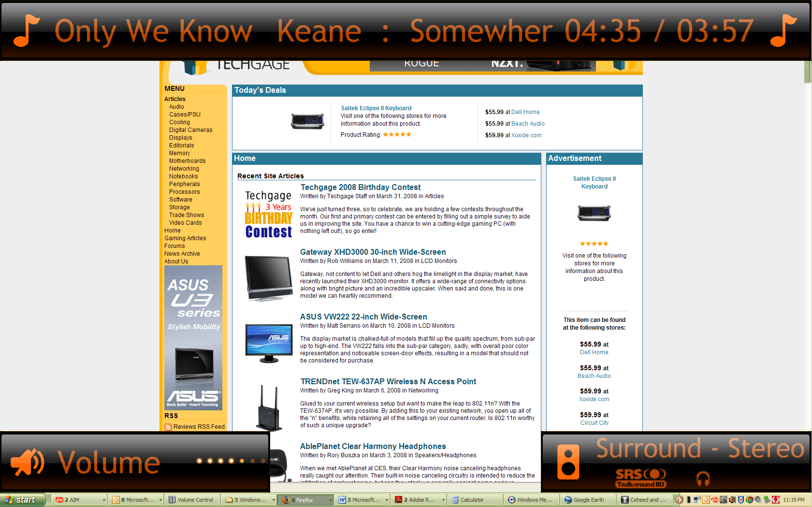The height and width of the screenshot is (507, 812).
Task: Click the Gateway XHD3000 monitor thumbnail
Action: click(269, 278)
